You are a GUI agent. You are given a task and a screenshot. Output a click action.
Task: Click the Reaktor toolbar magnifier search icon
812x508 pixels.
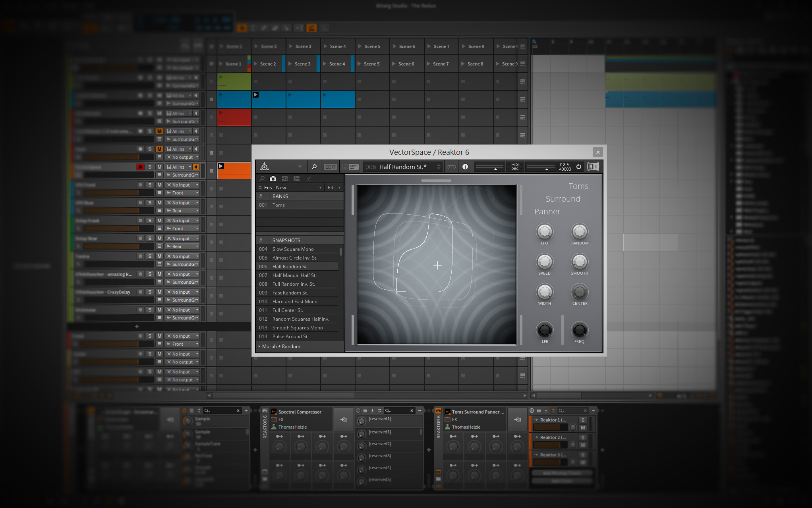pyautogui.click(x=314, y=167)
